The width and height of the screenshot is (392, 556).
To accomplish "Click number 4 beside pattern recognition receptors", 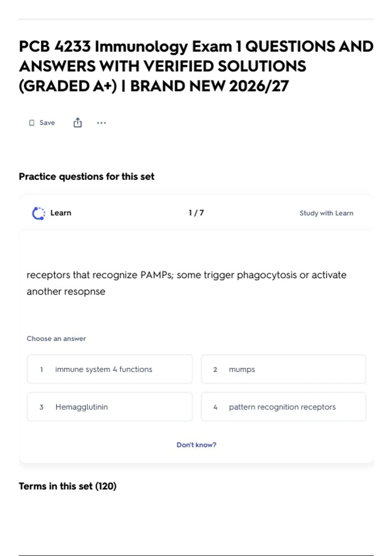I will (215, 407).
